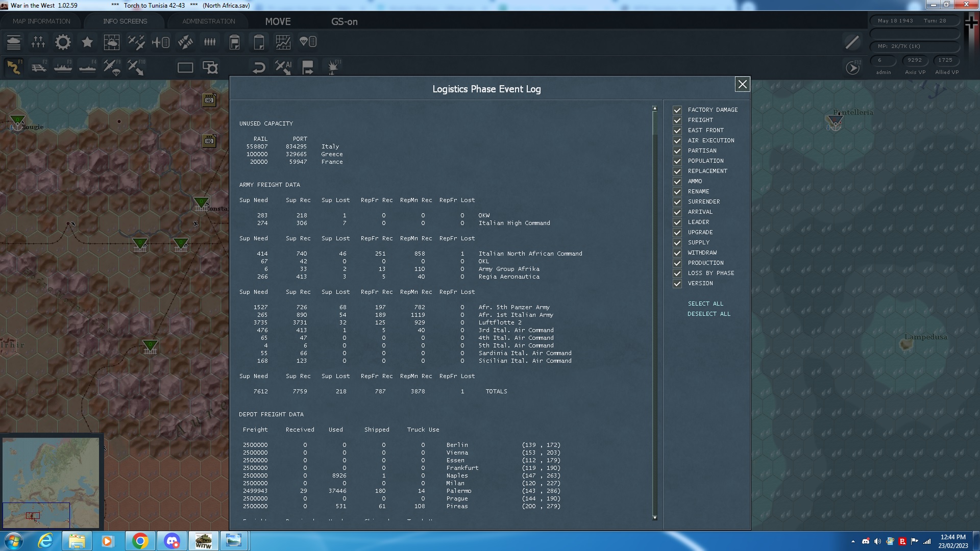Disable the SUPPLY event filter
This screenshot has height=551, width=980.
(677, 243)
